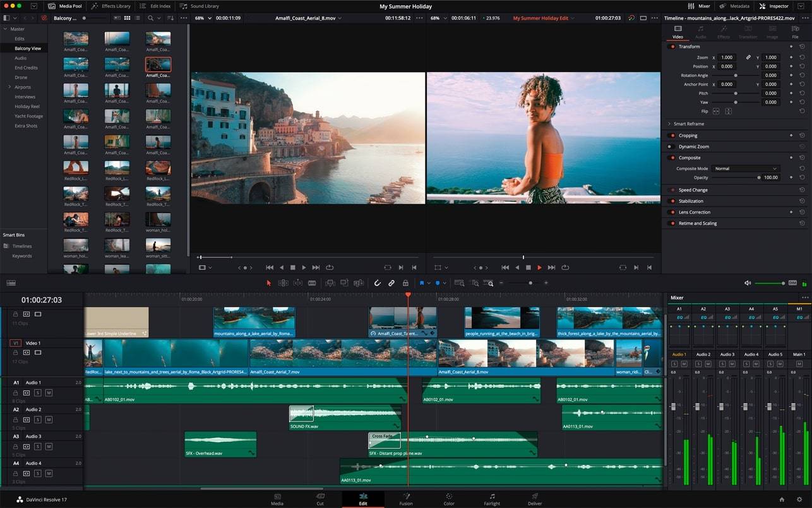Select the Blade Edit mode tool
The height and width of the screenshot is (508, 812).
click(x=312, y=283)
